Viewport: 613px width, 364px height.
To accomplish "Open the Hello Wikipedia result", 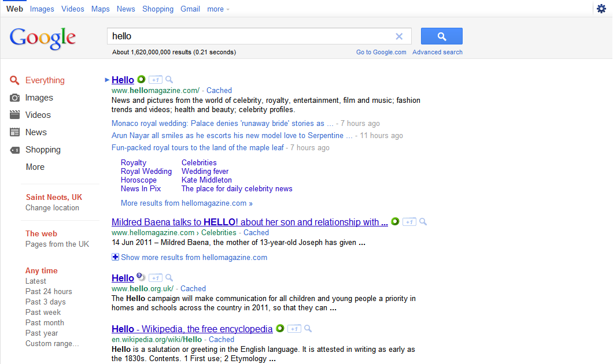I will (192, 329).
